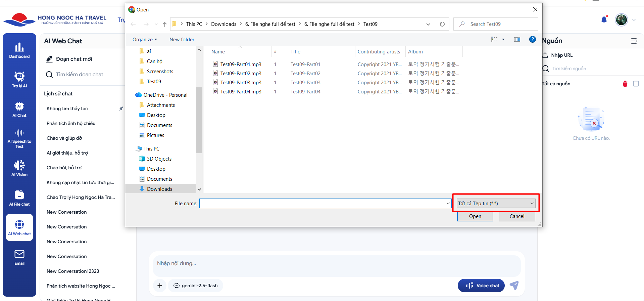Viewport: 644px width, 301px height.
Task: Click the send message paper plane icon
Action: coord(514,286)
